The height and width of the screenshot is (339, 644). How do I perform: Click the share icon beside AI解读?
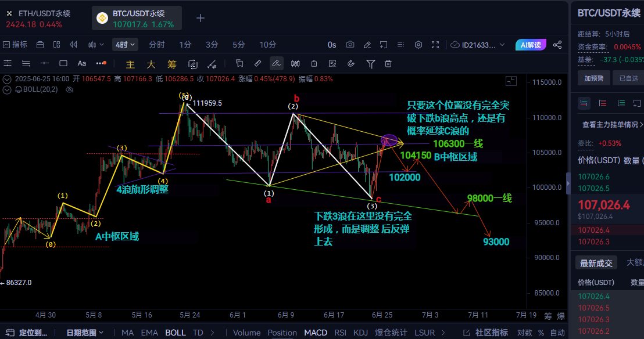click(x=557, y=45)
